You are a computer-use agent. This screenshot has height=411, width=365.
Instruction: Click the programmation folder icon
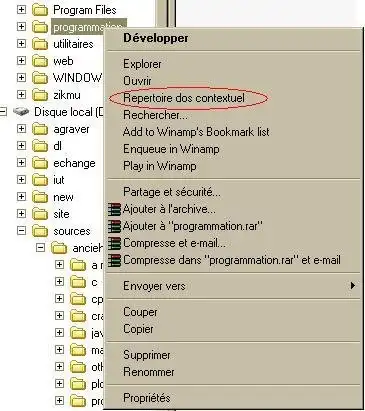(40, 27)
